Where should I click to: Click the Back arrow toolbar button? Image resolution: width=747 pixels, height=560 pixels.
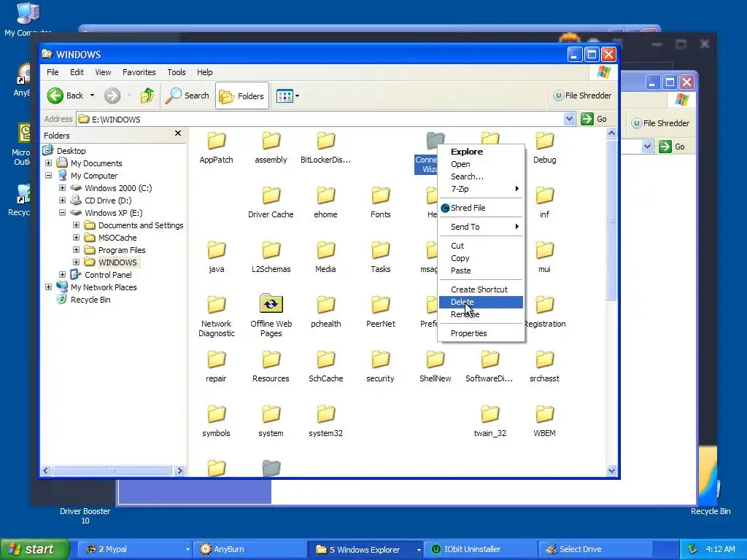[x=66, y=96]
